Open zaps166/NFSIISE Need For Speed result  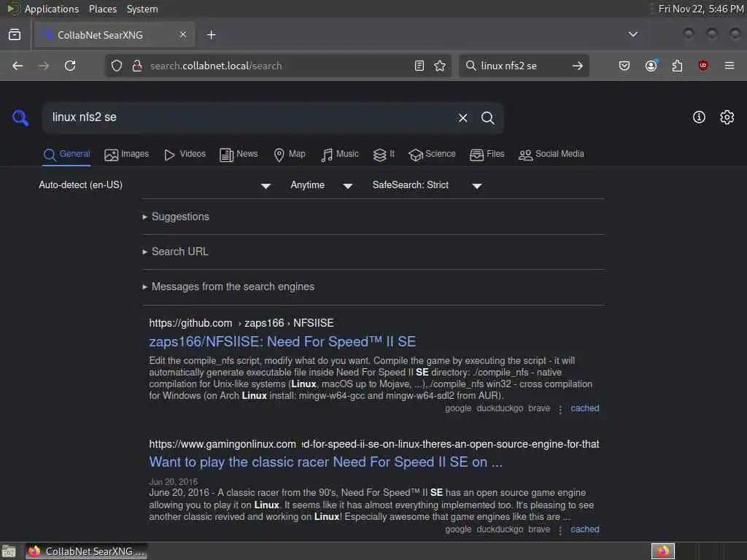(x=282, y=341)
